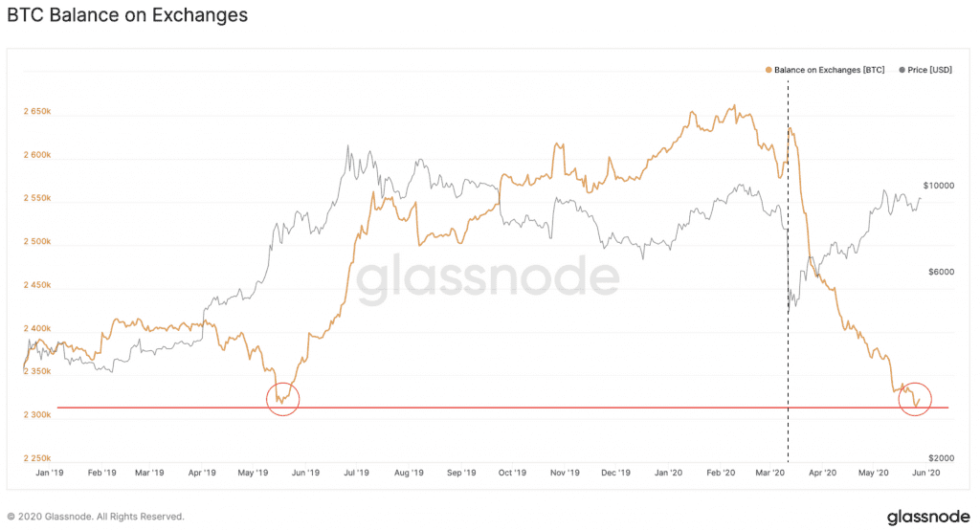
Task: Select the Jun '20 x-axis label
Action: 926,472
